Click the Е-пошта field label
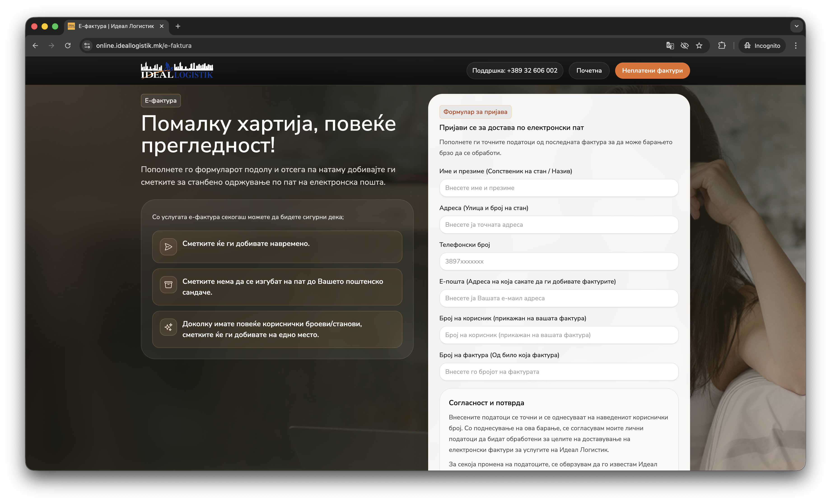Screen dimensions: 831x504 click(x=528, y=281)
